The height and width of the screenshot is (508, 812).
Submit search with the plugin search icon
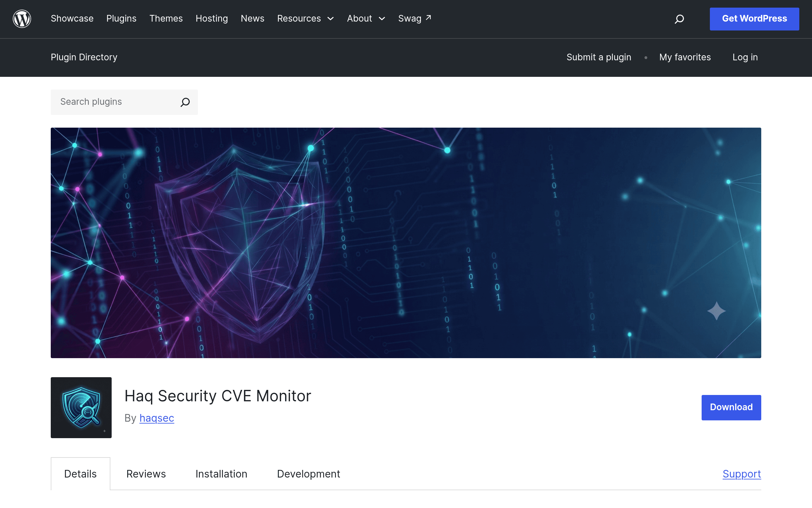[x=185, y=102]
